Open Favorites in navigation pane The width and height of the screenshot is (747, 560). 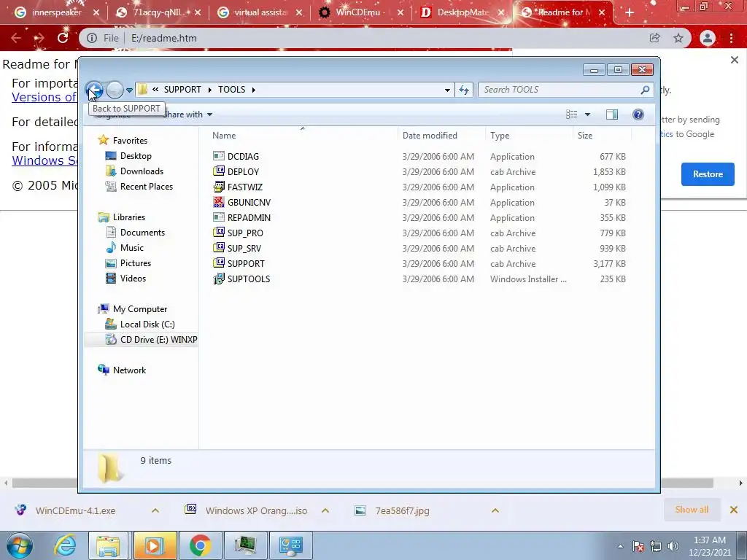pyautogui.click(x=130, y=141)
